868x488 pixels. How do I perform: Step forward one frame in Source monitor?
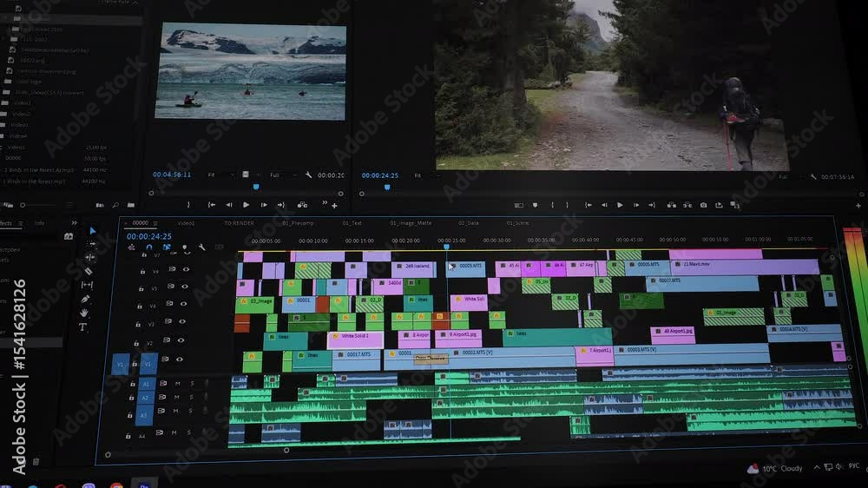click(x=264, y=205)
